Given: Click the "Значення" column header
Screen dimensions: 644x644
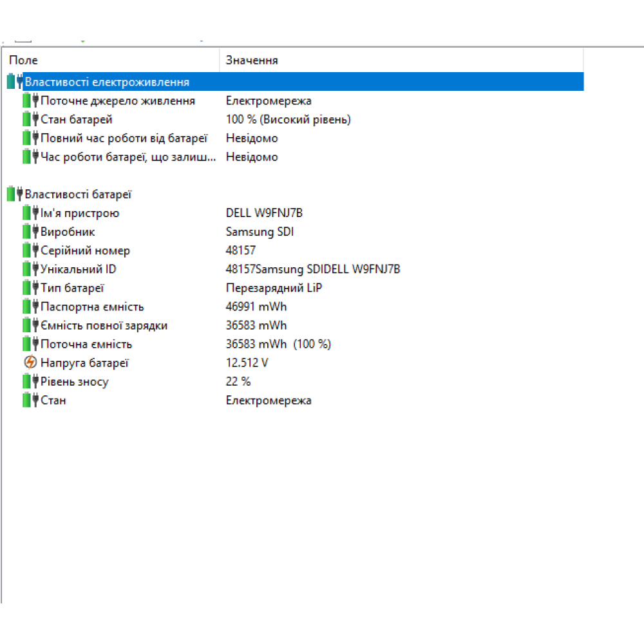Looking at the screenshot, I should pos(251,59).
